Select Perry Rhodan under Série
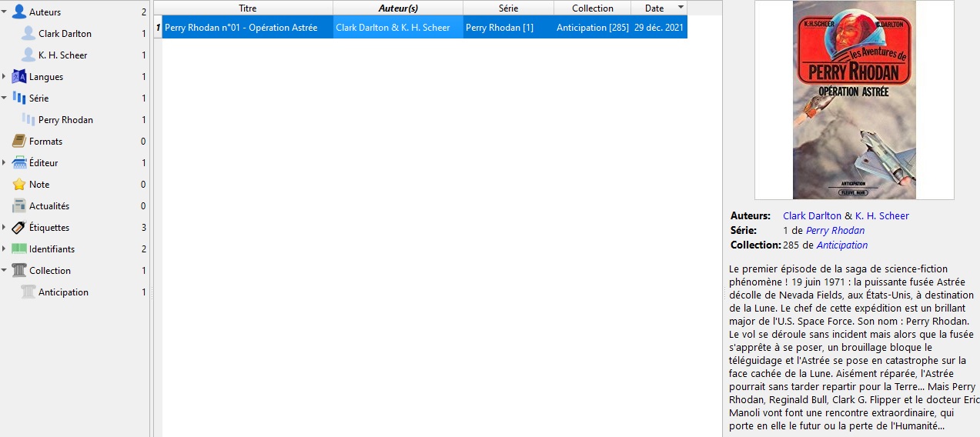This screenshot has width=980, height=437. [65, 119]
